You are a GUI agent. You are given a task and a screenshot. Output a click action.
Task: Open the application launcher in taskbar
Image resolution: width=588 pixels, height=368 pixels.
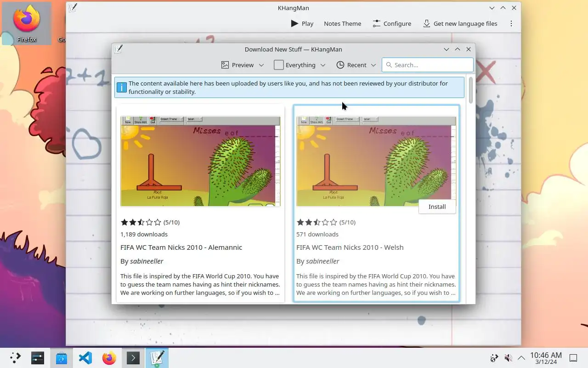[15, 358]
